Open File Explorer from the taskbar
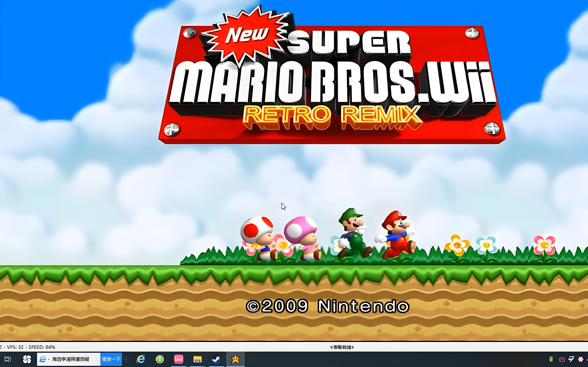This screenshot has width=588, height=367. click(198, 359)
